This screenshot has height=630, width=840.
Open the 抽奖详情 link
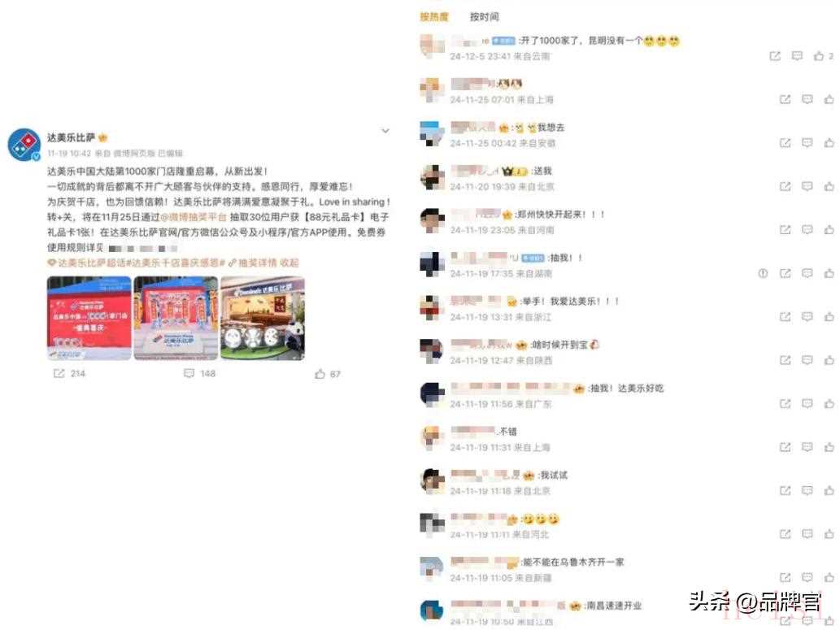(253, 263)
